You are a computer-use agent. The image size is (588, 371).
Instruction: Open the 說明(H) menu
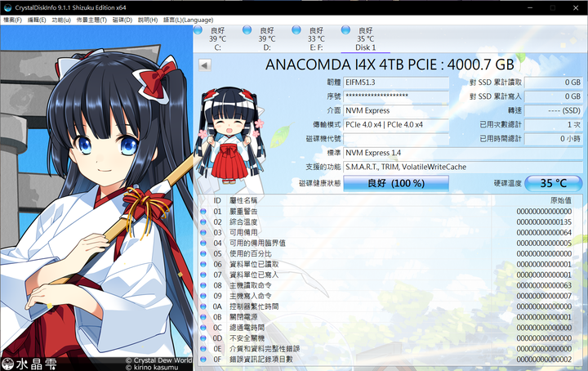click(x=148, y=20)
